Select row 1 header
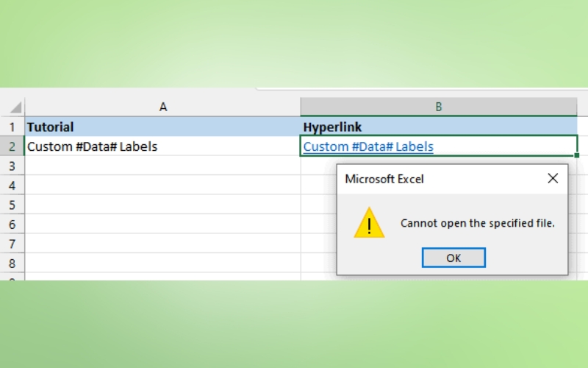Image resolution: width=588 pixels, height=368 pixels. point(12,127)
